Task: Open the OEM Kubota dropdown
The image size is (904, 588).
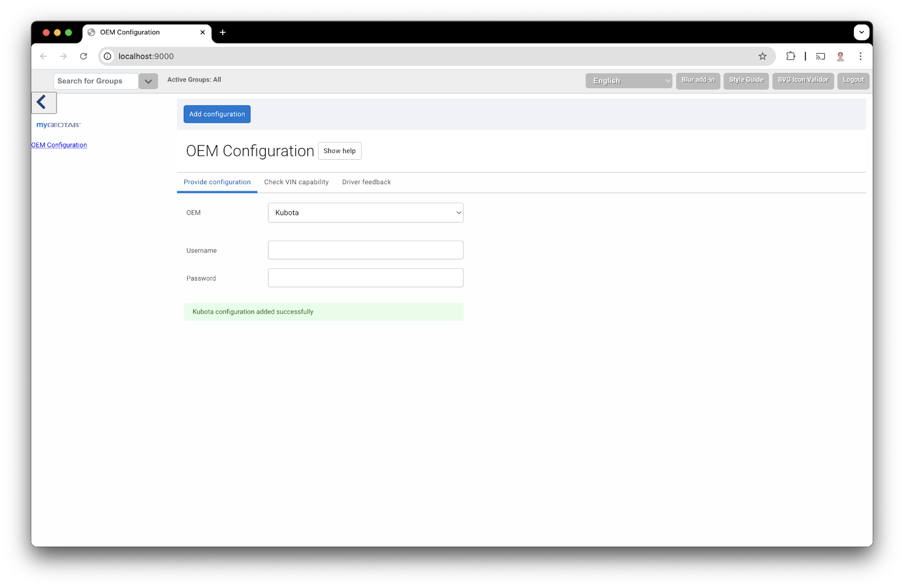Action: (366, 213)
